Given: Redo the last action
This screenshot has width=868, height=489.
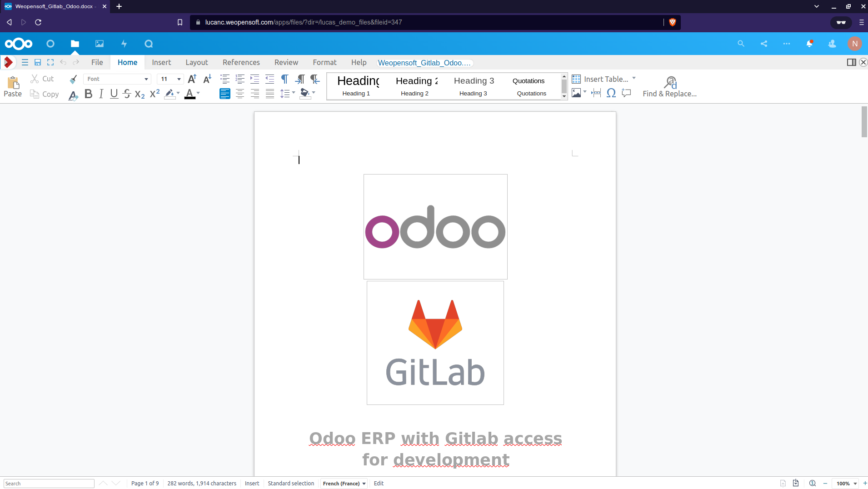Looking at the screenshot, I should click(x=76, y=62).
